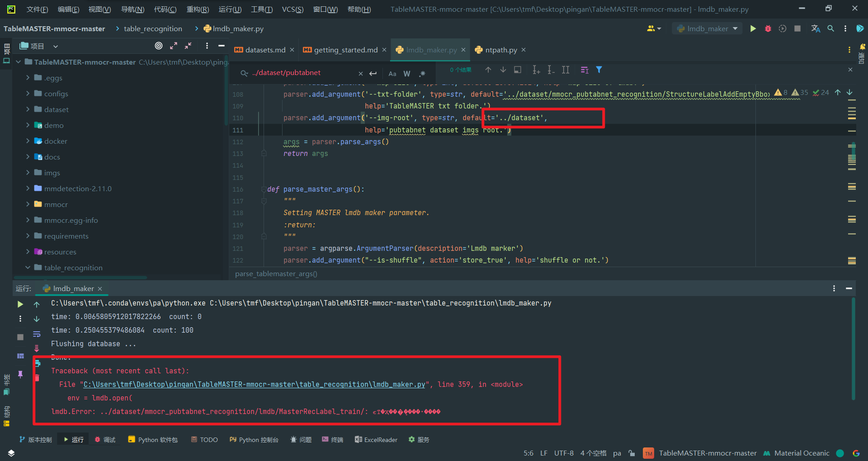Toggle whole Words search option
This screenshot has width=868, height=461.
(407, 73)
